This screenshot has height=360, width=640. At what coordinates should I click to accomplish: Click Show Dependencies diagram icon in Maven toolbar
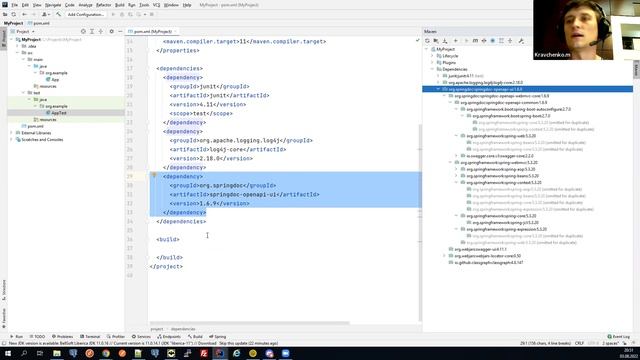(x=501, y=41)
